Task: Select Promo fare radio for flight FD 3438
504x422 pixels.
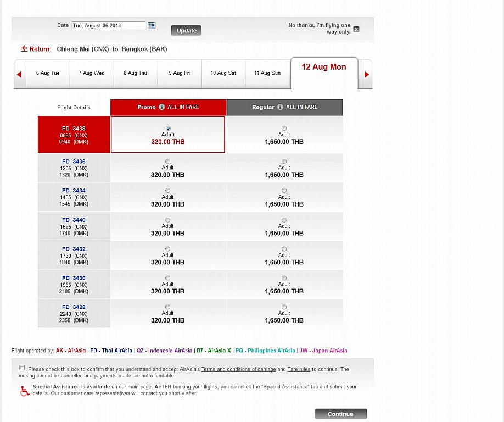Action: click(168, 129)
